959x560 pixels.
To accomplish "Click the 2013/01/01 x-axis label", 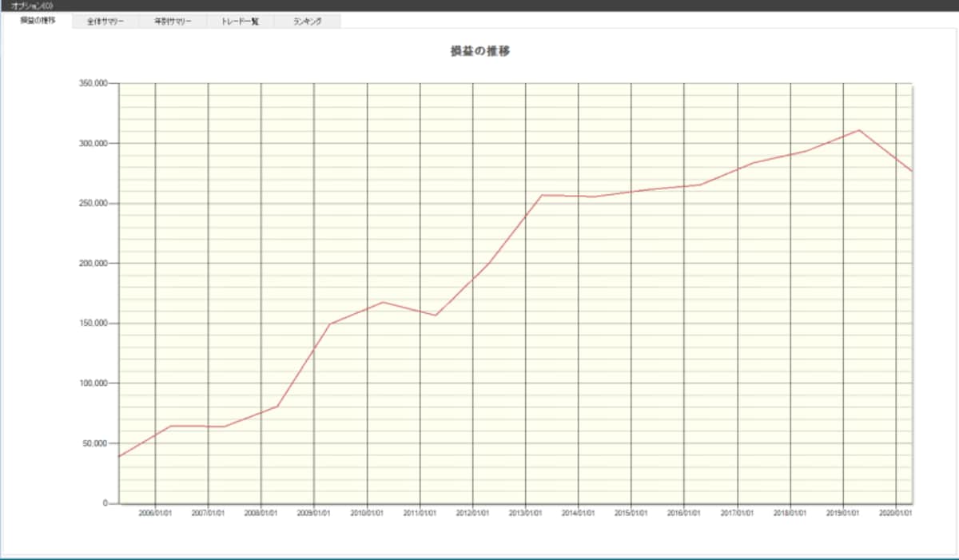I will point(525,514).
